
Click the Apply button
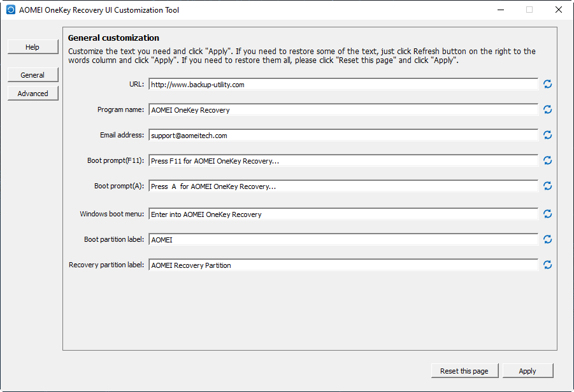[x=527, y=371]
